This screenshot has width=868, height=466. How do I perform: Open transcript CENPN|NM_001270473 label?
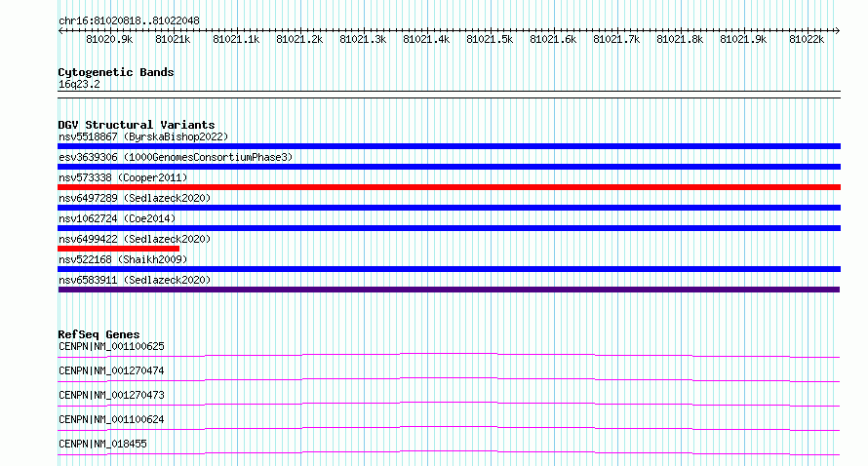tap(111, 395)
